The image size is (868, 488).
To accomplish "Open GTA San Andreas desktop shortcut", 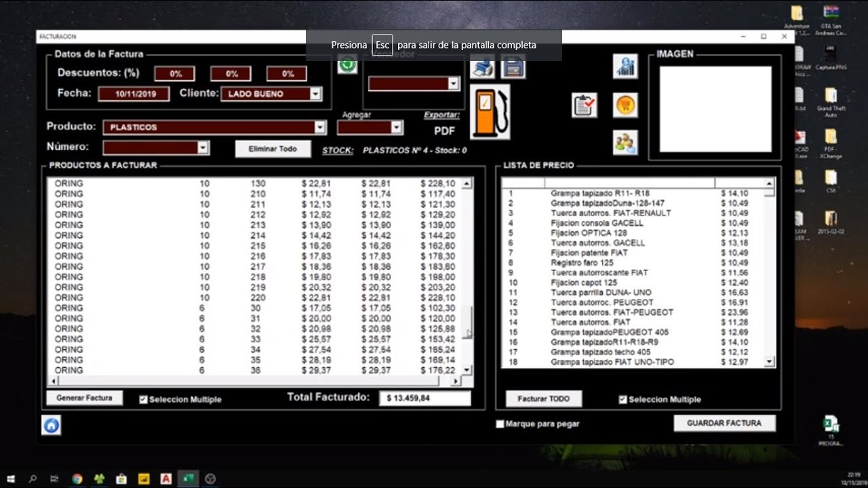I will [x=831, y=20].
